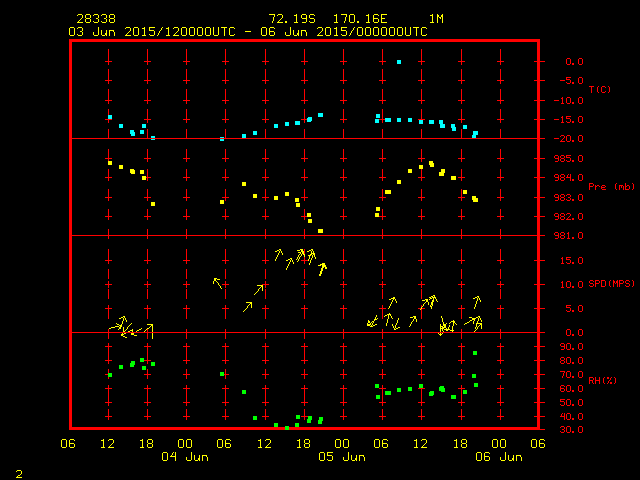Select the northwest-pointing wind arrow near 10 m/s
The image size is (640, 480).
[x=218, y=283]
